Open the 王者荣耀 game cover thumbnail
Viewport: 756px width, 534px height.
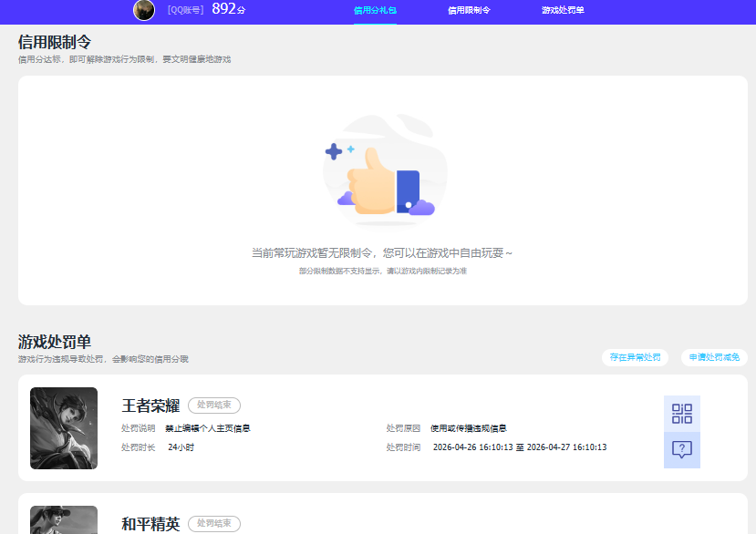(64, 428)
